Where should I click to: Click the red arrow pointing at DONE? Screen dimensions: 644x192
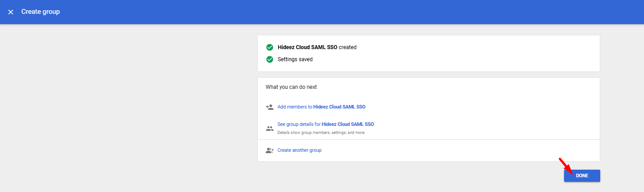565,165
